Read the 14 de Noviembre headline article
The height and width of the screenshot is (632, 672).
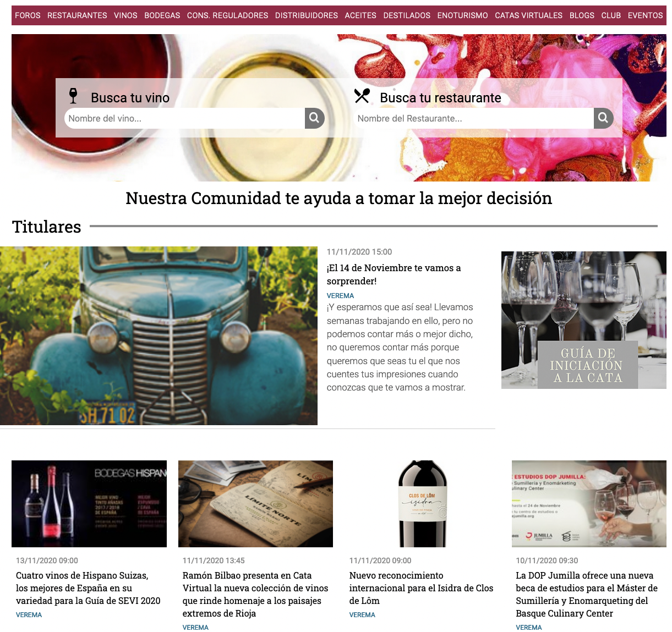pos(394,274)
